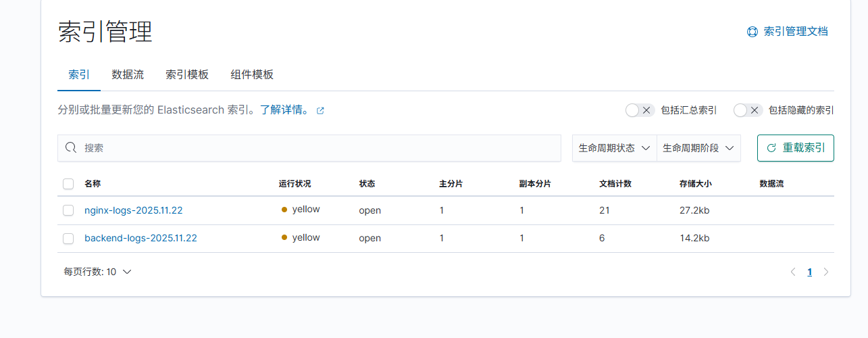Select the nginx-logs-2025.11.22 row checkbox
Screen dimensions: 868x338
click(68, 210)
